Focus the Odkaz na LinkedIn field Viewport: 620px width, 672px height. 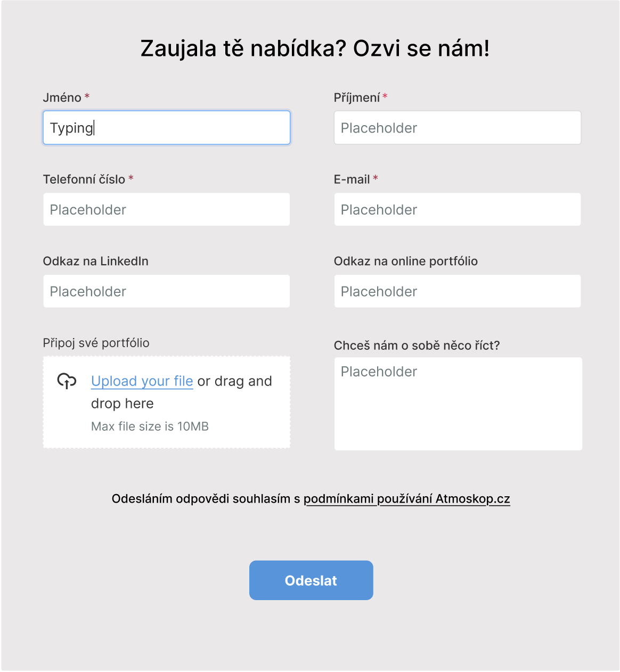(166, 291)
